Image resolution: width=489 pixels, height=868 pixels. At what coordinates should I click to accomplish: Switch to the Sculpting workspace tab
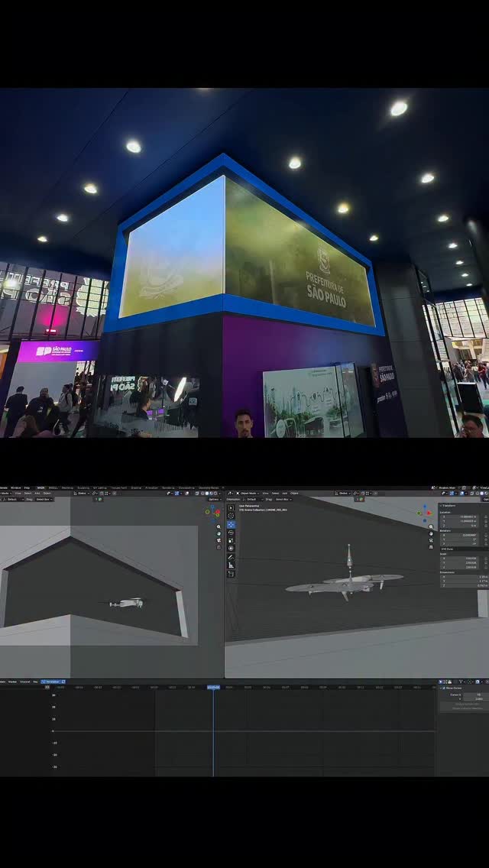coord(83,487)
